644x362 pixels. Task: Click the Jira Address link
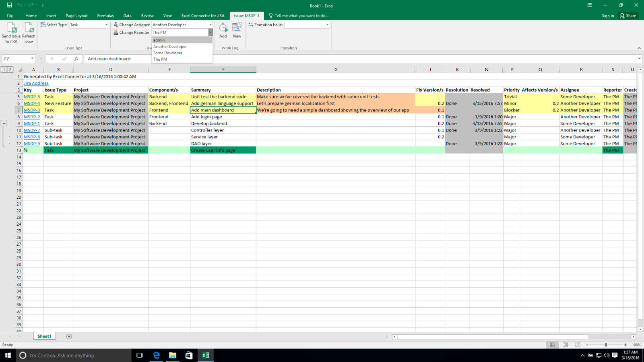pos(36,83)
